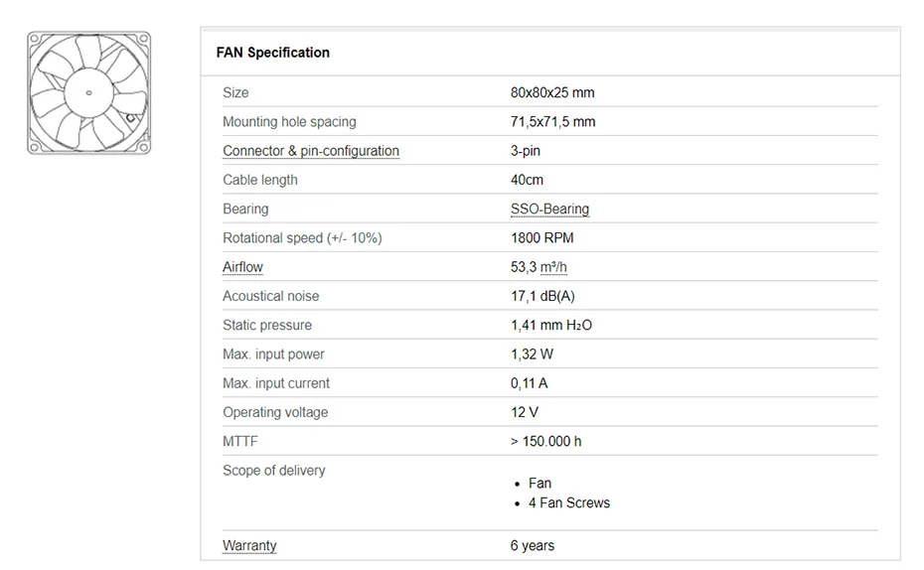Viewport: 924px width, 570px height.
Task: Select the 80x80x25 mm size value
Action: (x=552, y=93)
